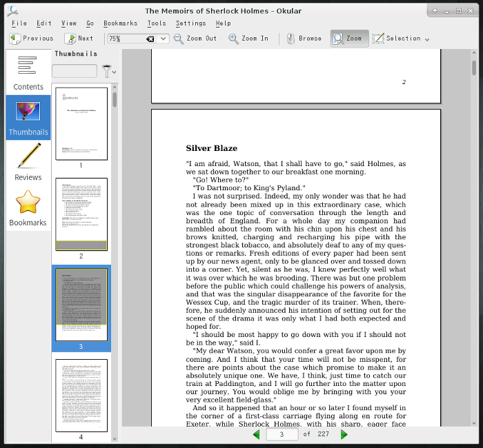Switch to the Thumbnails sidebar panel
Viewport: 483px width, 448px height.
28,118
